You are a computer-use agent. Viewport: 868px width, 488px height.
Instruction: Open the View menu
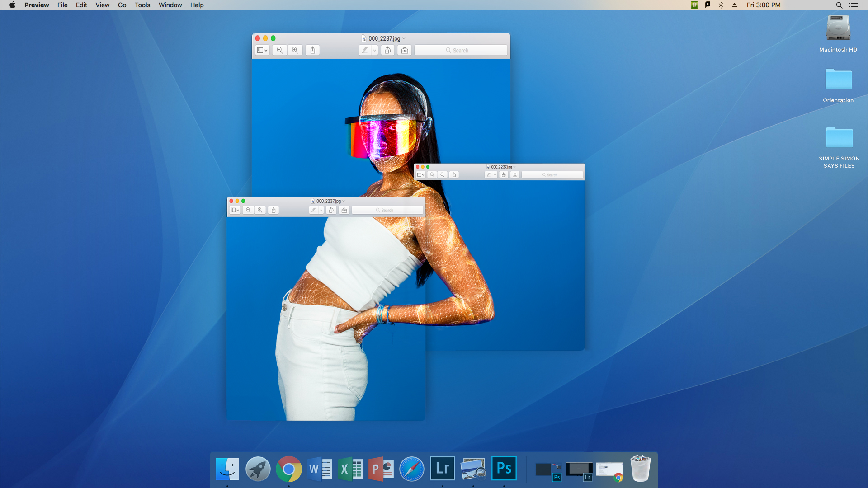coord(102,5)
